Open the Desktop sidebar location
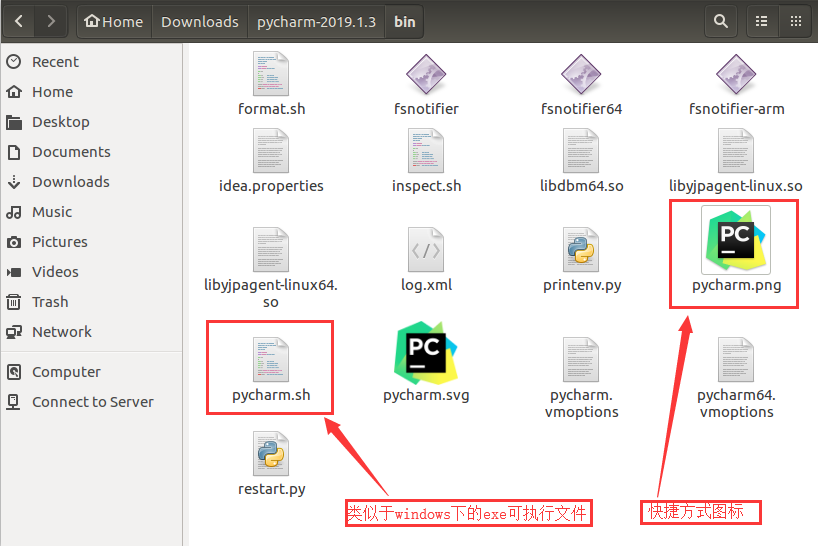Image resolution: width=818 pixels, height=546 pixels. [x=91, y=122]
